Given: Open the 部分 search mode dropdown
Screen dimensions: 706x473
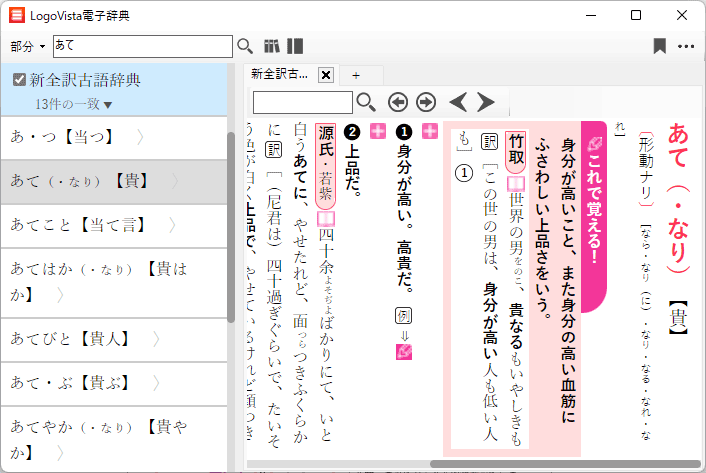Looking at the screenshot, I should [x=28, y=46].
